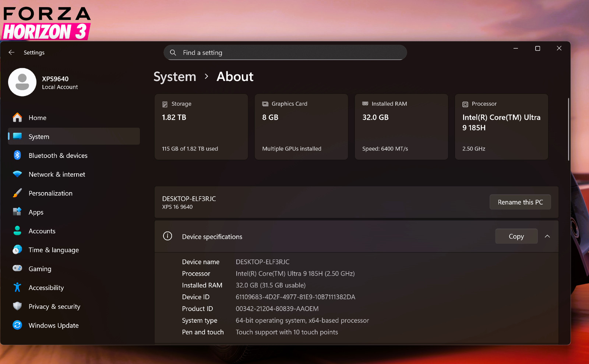The image size is (589, 364).
Task: Click the 115 GB of 1.82 TB used text
Action: pyautogui.click(x=190, y=149)
